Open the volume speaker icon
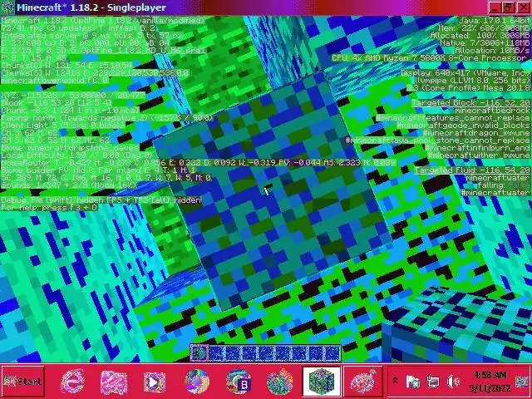 (x=453, y=382)
